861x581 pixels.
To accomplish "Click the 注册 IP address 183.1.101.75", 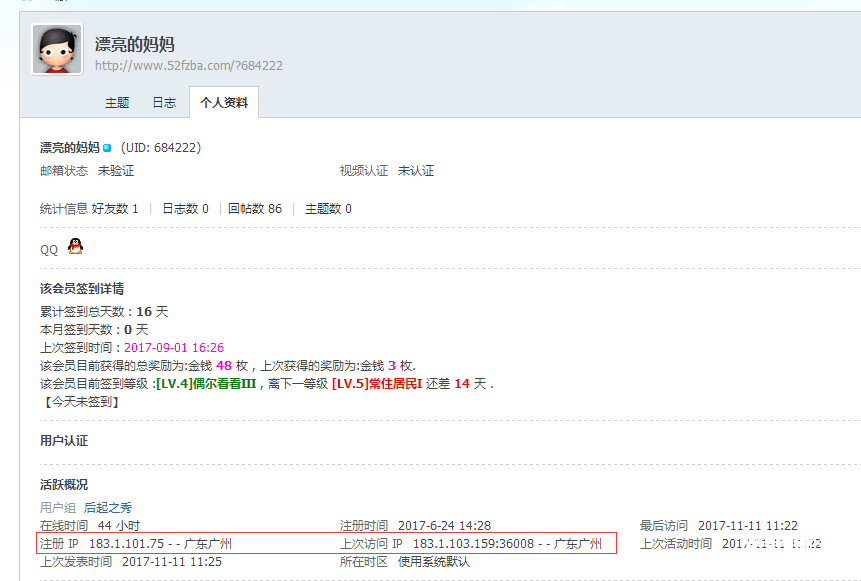I will [x=126, y=544].
